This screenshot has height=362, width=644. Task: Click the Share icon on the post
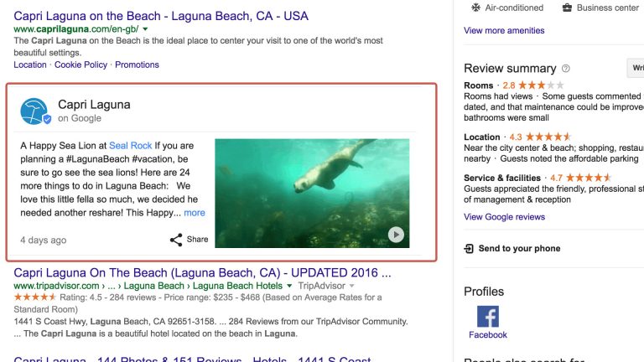click(176, 240)
